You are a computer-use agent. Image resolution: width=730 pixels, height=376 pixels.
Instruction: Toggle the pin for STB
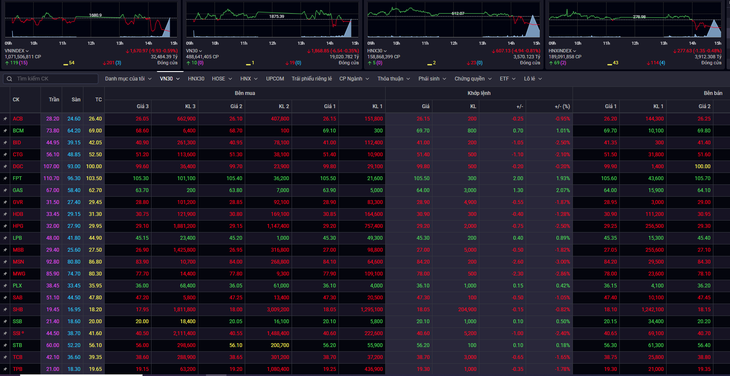coord(5,346)
